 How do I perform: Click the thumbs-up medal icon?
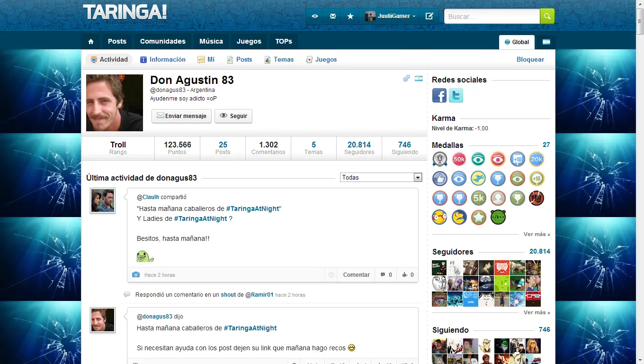439,179
